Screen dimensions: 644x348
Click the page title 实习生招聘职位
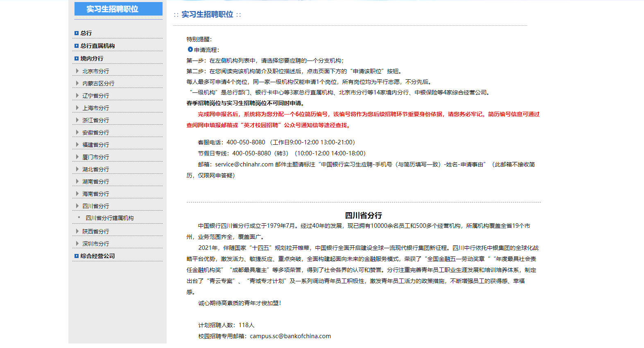click(207, 14)
